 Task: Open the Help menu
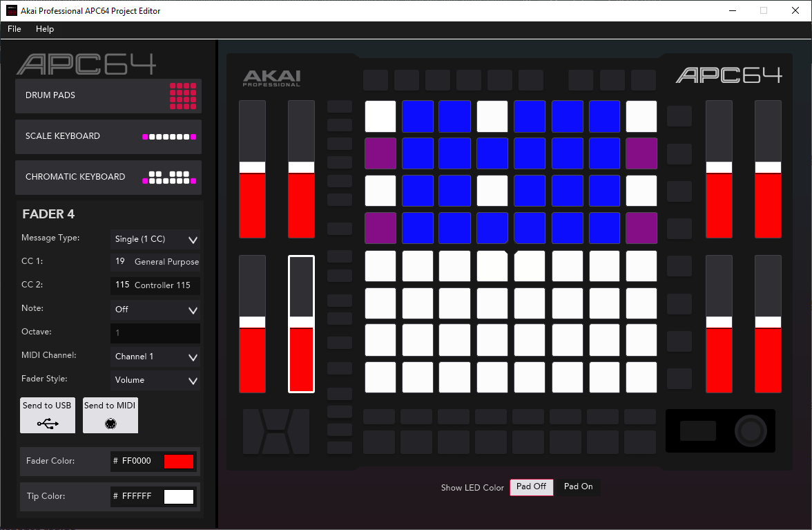pyautogui.click(x=44, y=29)
